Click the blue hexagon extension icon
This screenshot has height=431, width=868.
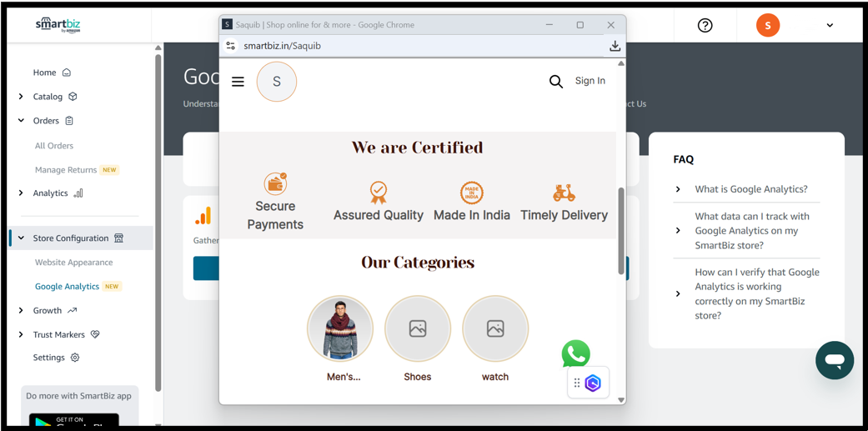[593, 383]
